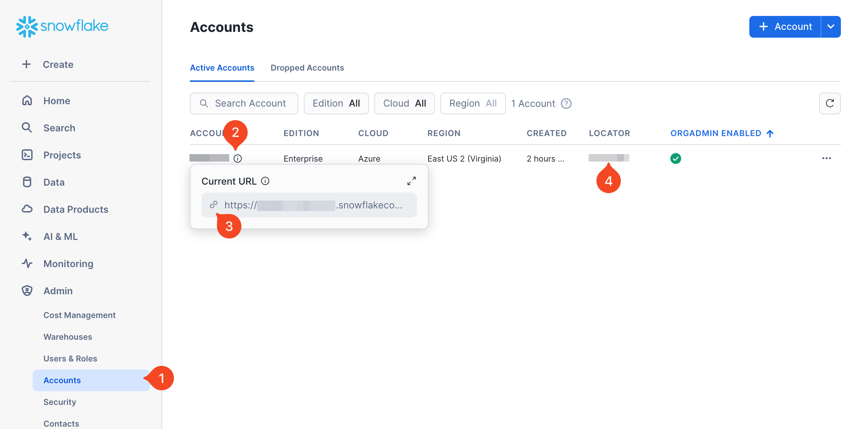
Task: Click the Admin shield icon
Action: pos(27,291)
